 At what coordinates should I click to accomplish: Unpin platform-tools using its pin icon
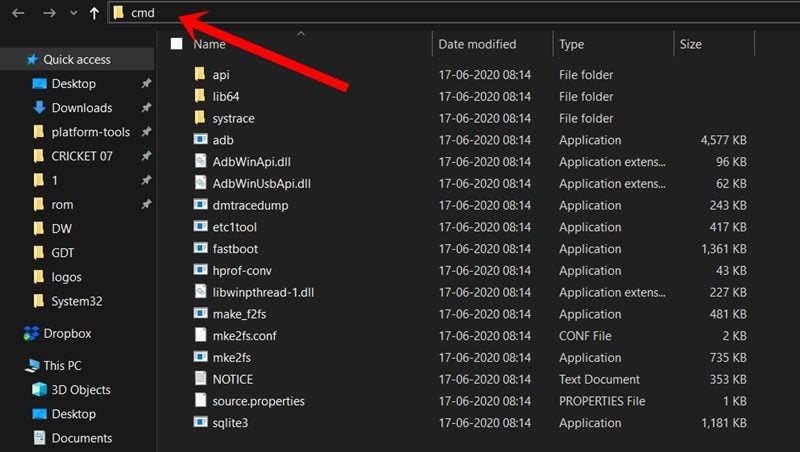click(146, 132)
